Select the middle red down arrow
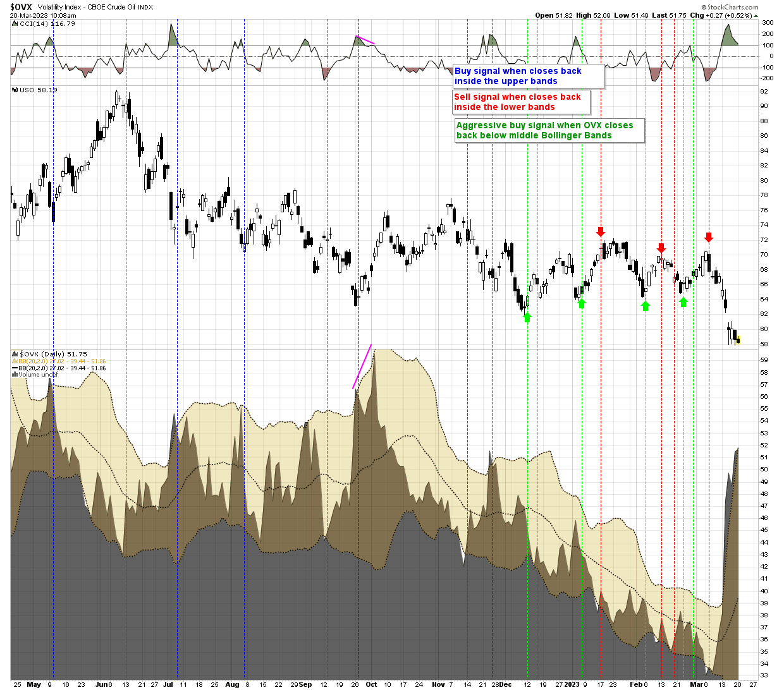 661,248
